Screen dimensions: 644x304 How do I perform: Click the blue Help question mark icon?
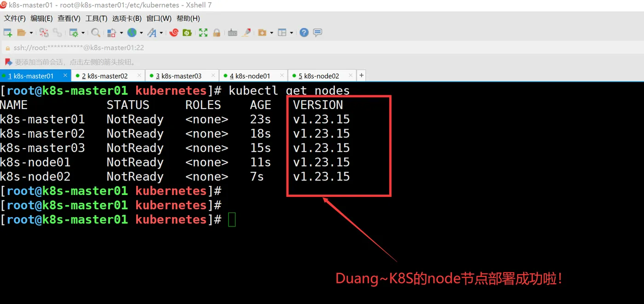(x=304, y=33)
